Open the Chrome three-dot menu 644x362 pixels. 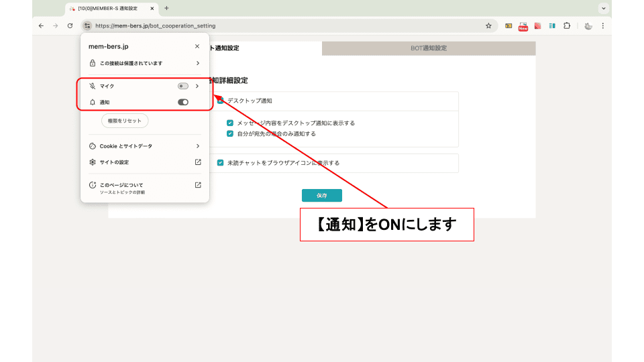(x=602, y=25)
